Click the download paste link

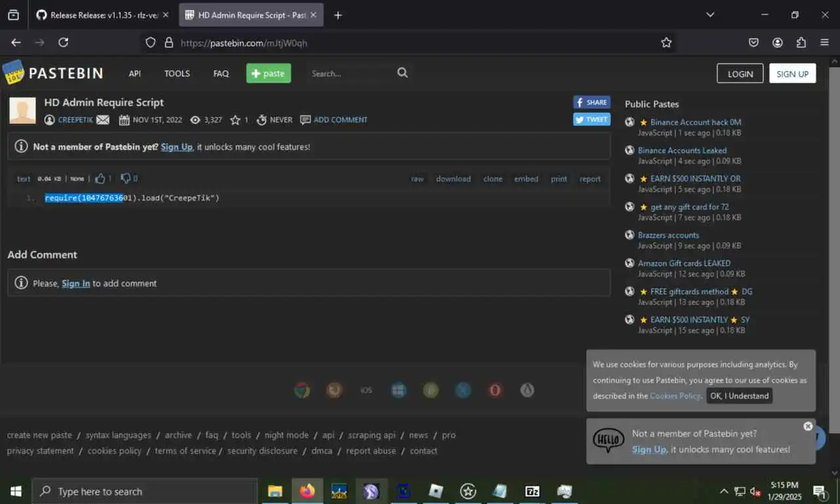click(453, 178)
